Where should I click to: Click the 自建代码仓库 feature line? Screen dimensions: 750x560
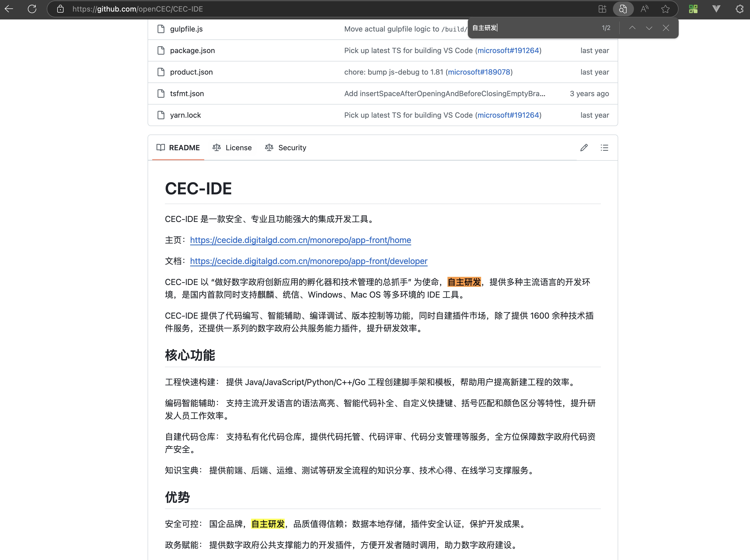point(380,443)
